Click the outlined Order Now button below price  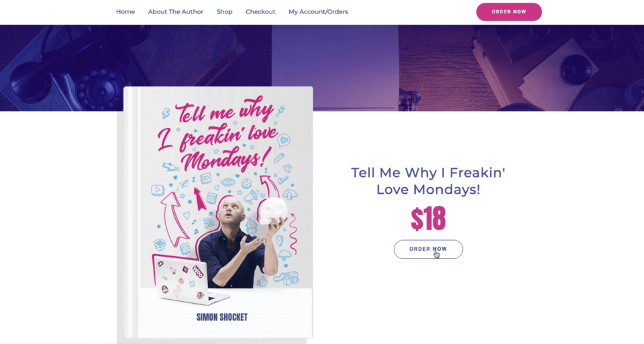point(428,249)
